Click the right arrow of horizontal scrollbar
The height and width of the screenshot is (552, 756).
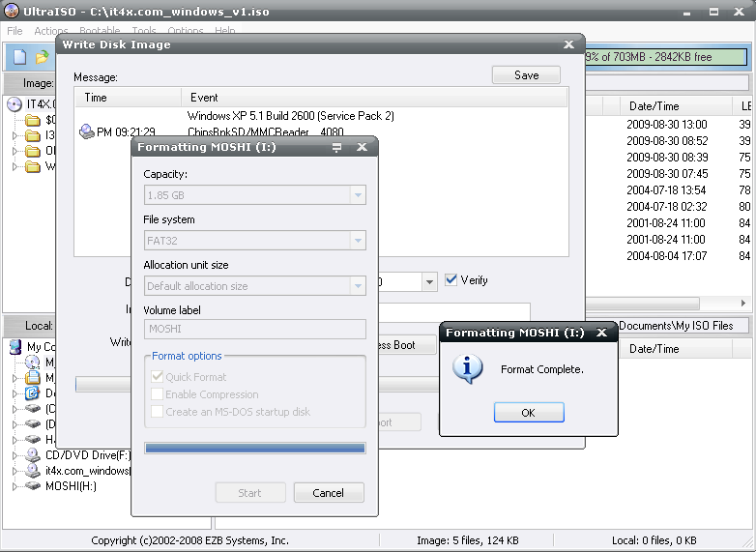743,304
